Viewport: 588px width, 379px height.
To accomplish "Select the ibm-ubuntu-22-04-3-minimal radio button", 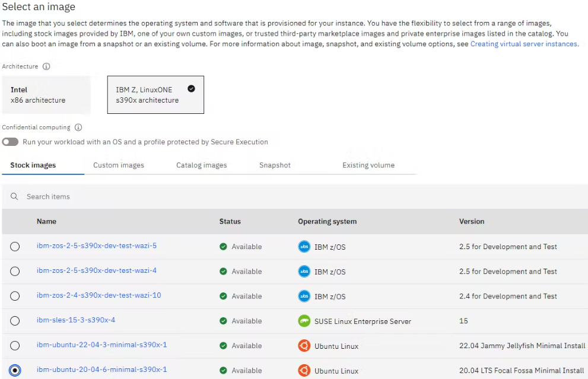I will point(15,346).
